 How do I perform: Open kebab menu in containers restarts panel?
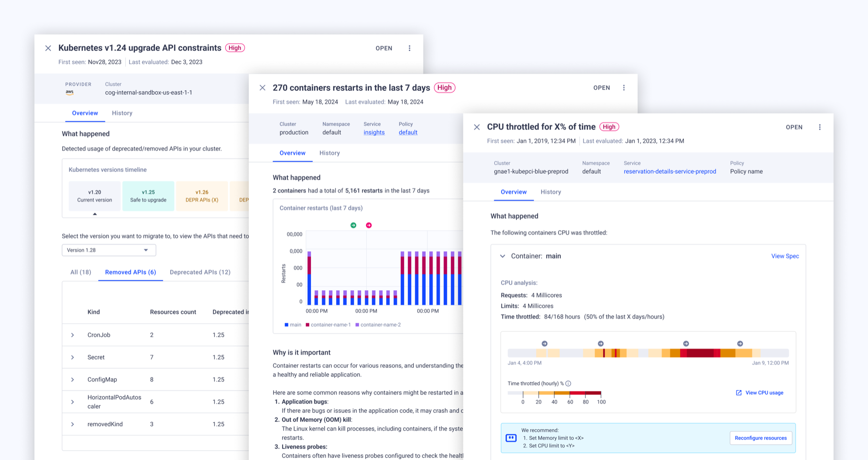click(x=624, y=88)
